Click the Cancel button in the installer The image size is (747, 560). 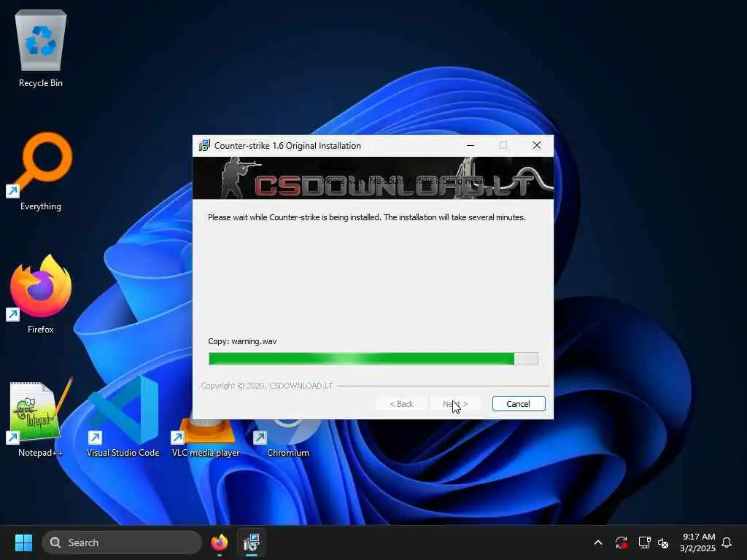(x=519, y=404)
